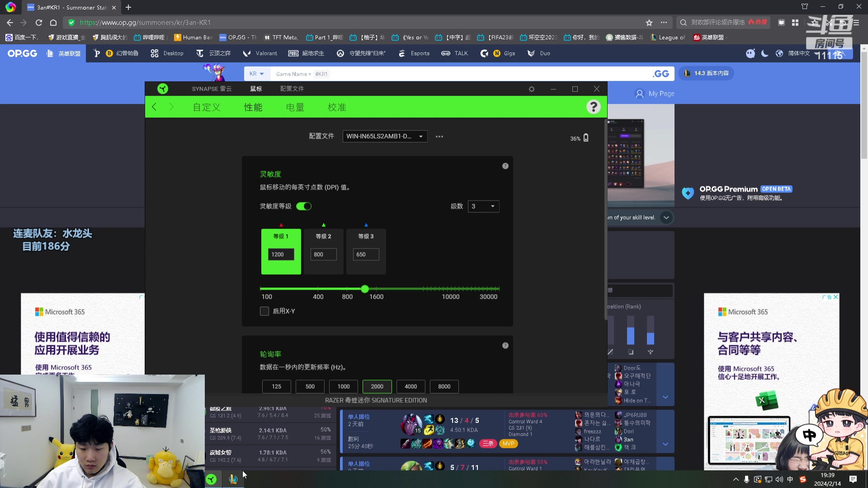Open browser extensions grid icon
868x488 pixels.
point(795,23)
